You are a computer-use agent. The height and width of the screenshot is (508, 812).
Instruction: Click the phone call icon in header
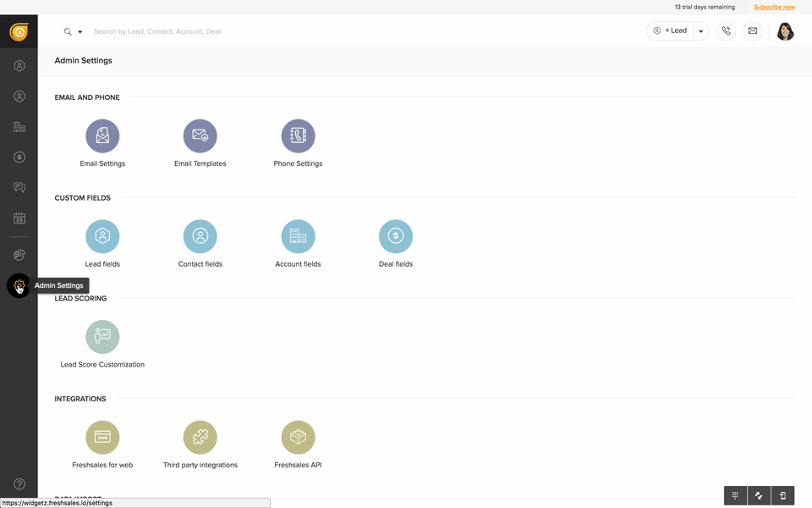coord(726,31)
